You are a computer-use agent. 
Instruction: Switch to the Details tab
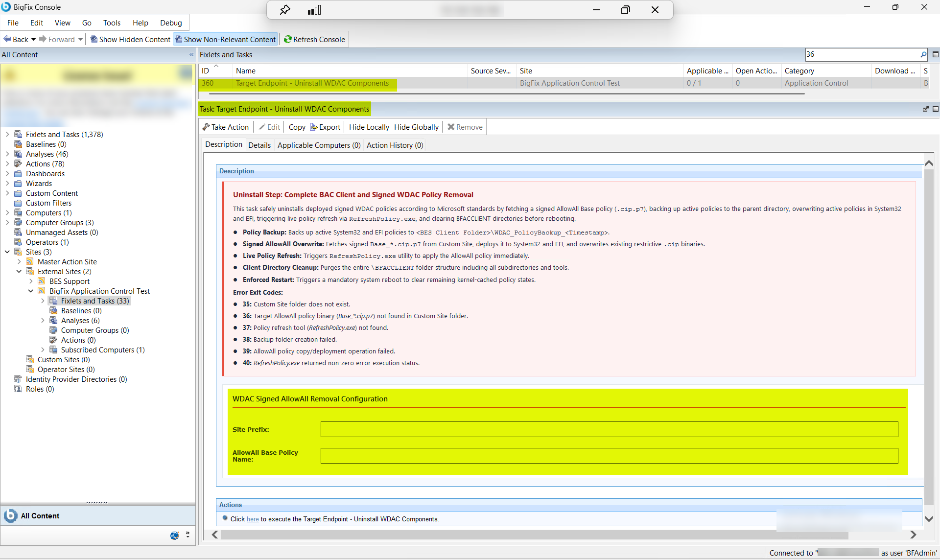(259, 145)
